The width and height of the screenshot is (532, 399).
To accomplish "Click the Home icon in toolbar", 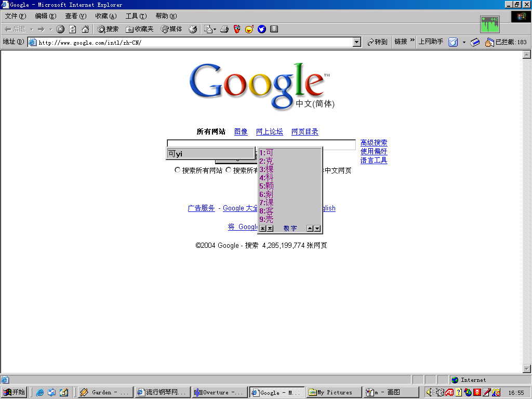I will click(x=85, y=29).
